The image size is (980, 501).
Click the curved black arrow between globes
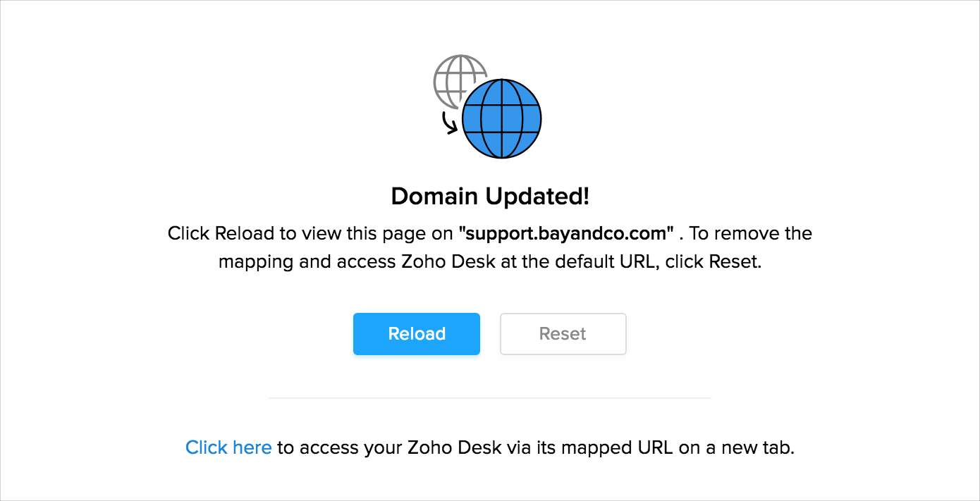coord(448,125)
